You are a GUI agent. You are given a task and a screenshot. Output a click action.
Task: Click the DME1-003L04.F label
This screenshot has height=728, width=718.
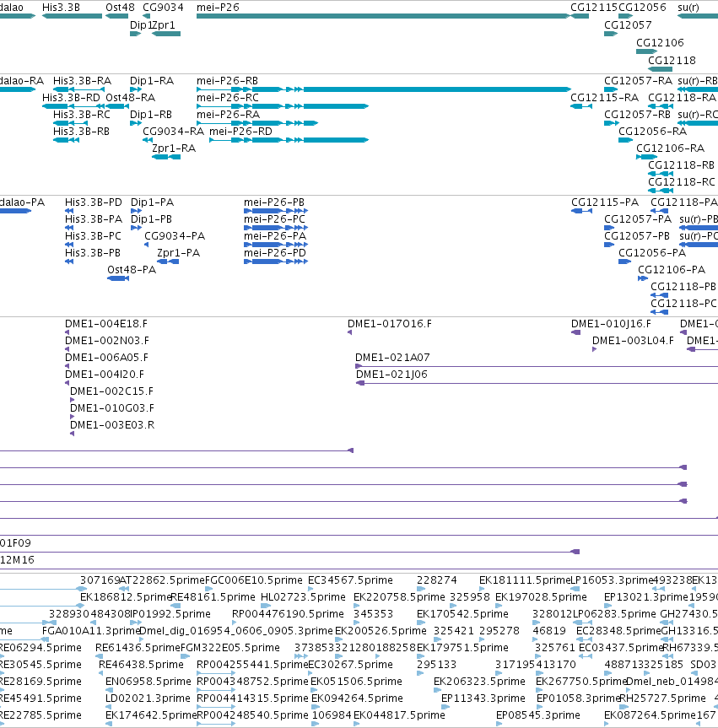click(633, 340)
